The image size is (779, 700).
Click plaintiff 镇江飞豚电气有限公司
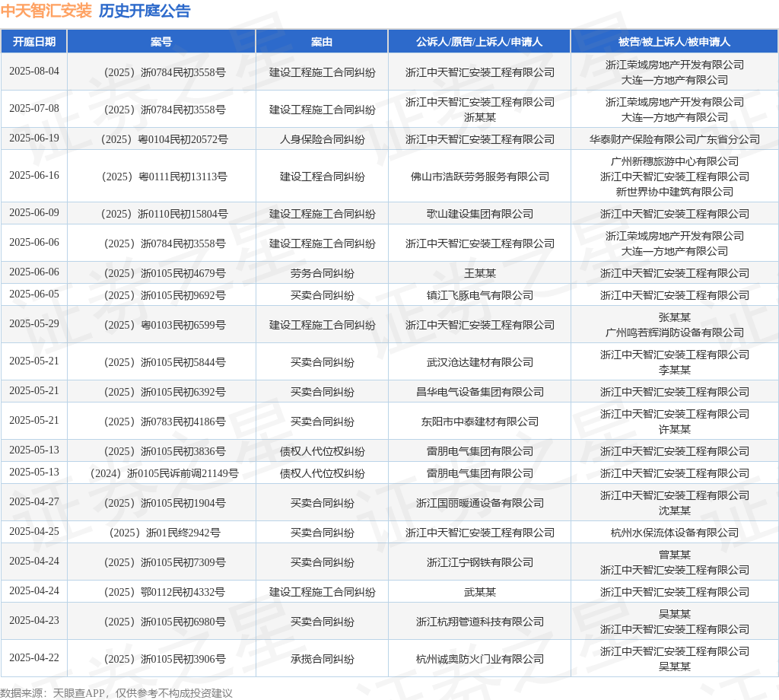[x=479, y=295]
